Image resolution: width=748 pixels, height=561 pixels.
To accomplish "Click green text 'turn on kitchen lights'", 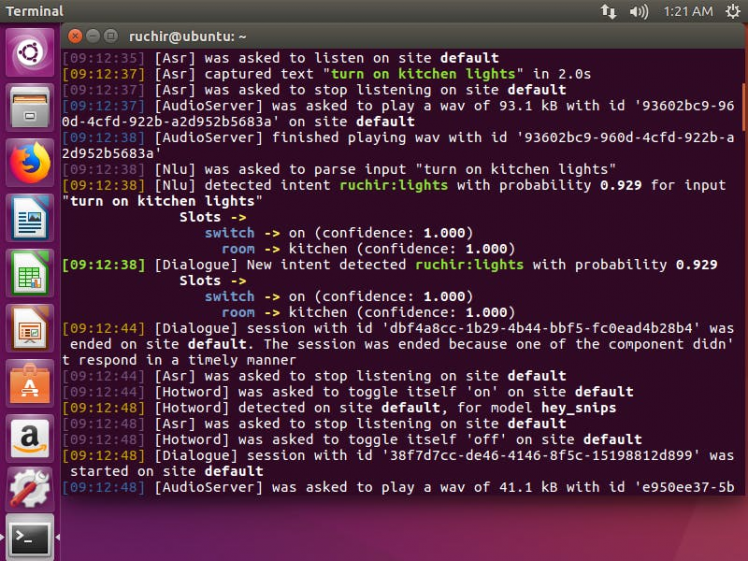I will [x=423, y=74].
